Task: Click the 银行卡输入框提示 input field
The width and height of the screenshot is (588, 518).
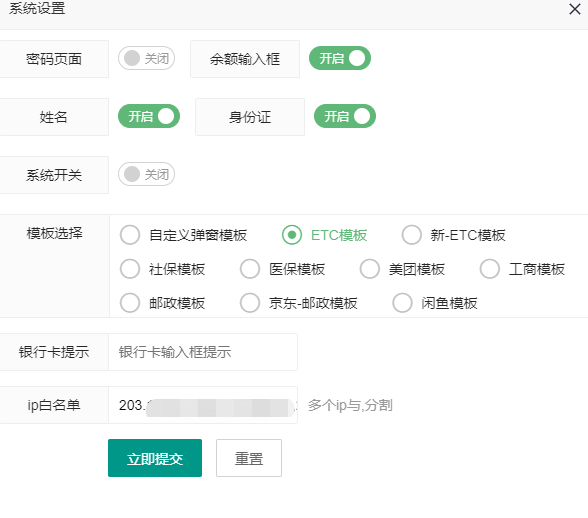Action: click(x=203, y=352)
